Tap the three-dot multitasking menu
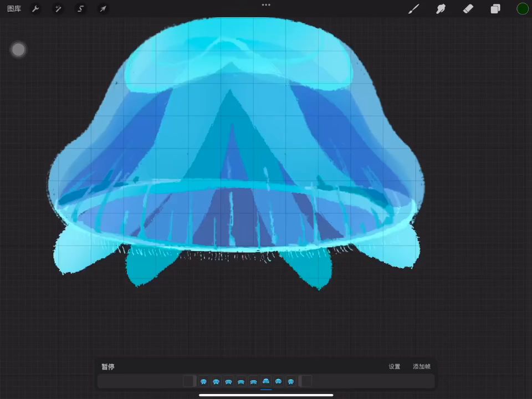 pos(266,5)
